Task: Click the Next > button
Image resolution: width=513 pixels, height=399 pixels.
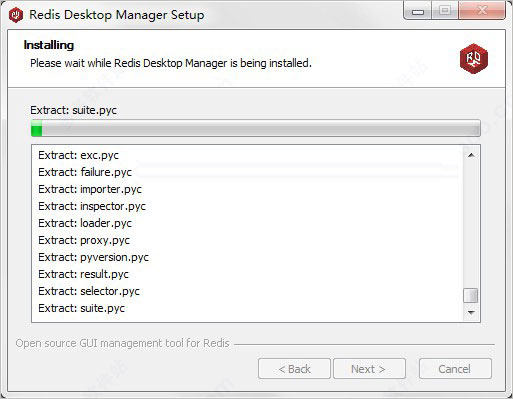Action: [x=369, y=369]
